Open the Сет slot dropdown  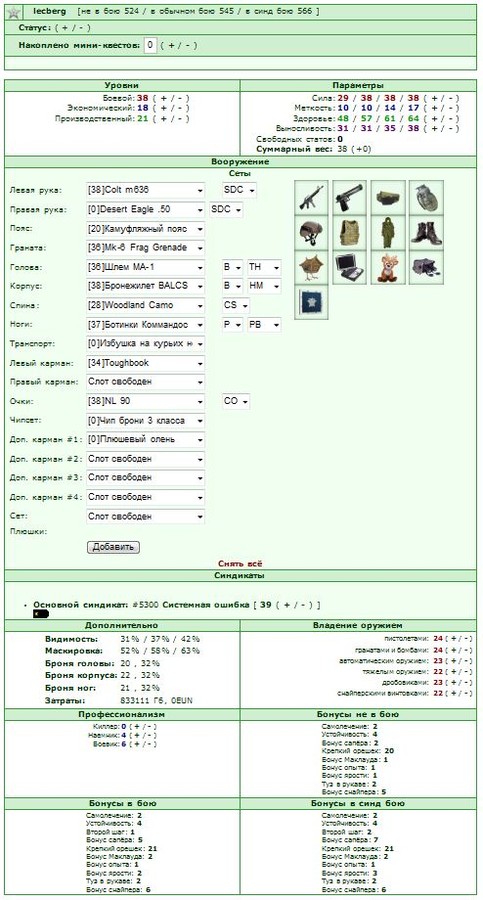coord(145,517)
